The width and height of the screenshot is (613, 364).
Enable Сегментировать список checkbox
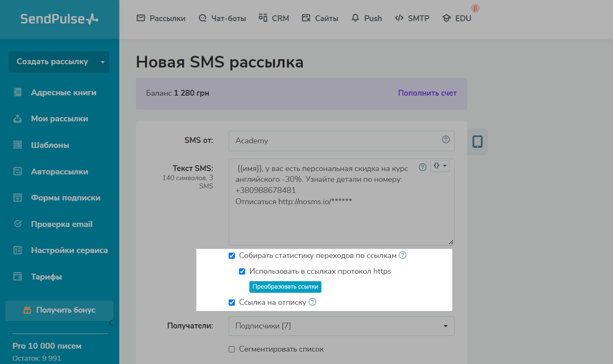pos(232,349)
